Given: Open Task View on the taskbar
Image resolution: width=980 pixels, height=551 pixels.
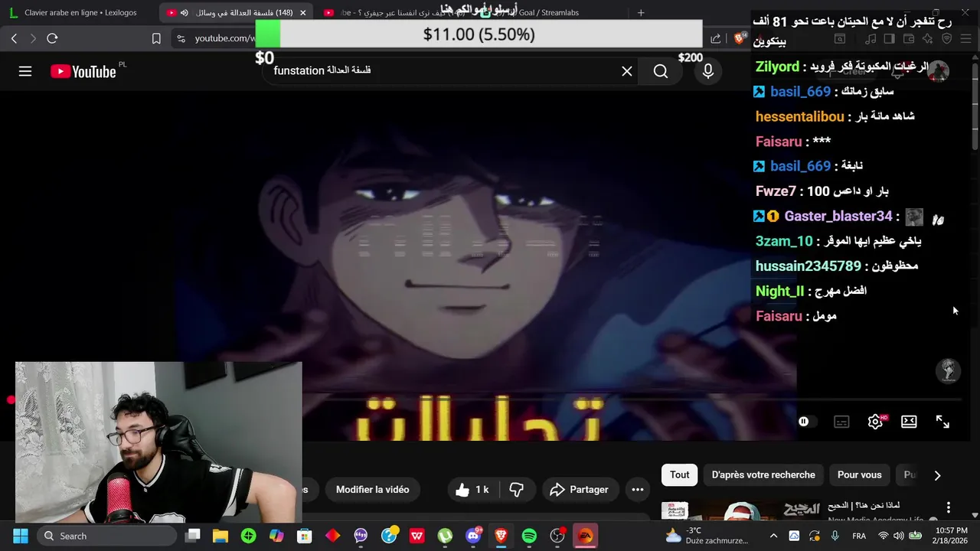Looking at the screenshot, I should tap(193, 536).
